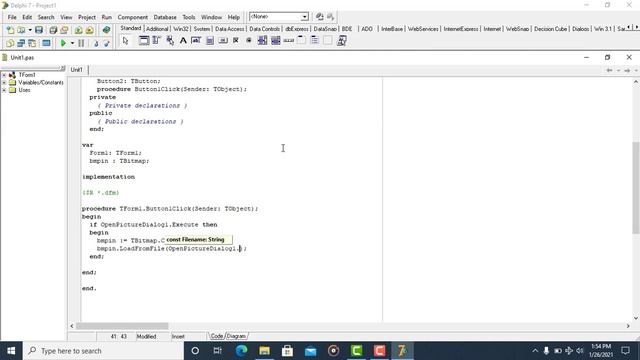
Task: Click the Save All toolbar icon
Action: pos(53,30)
